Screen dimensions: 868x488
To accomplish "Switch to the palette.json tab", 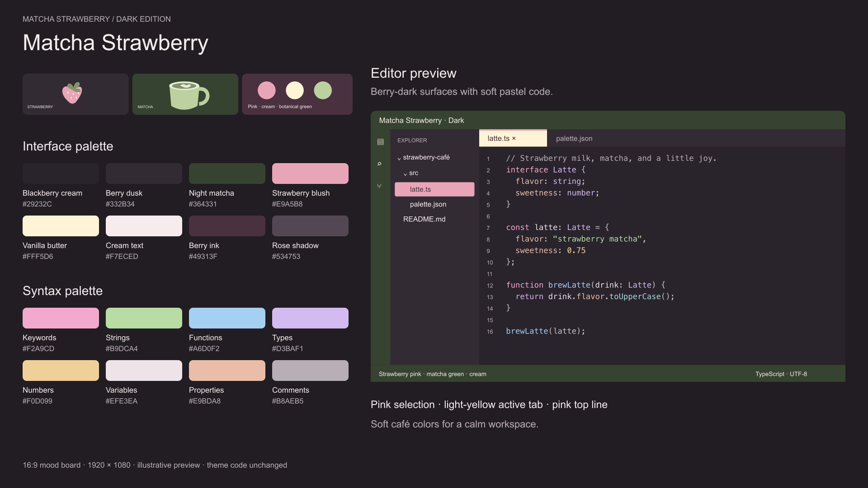I will pyautogui.click(x=574, y=138).
